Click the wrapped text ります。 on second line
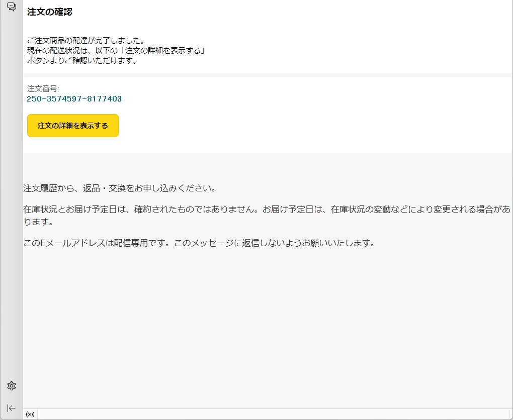The image size is (513, 420). tap(38, 222)
